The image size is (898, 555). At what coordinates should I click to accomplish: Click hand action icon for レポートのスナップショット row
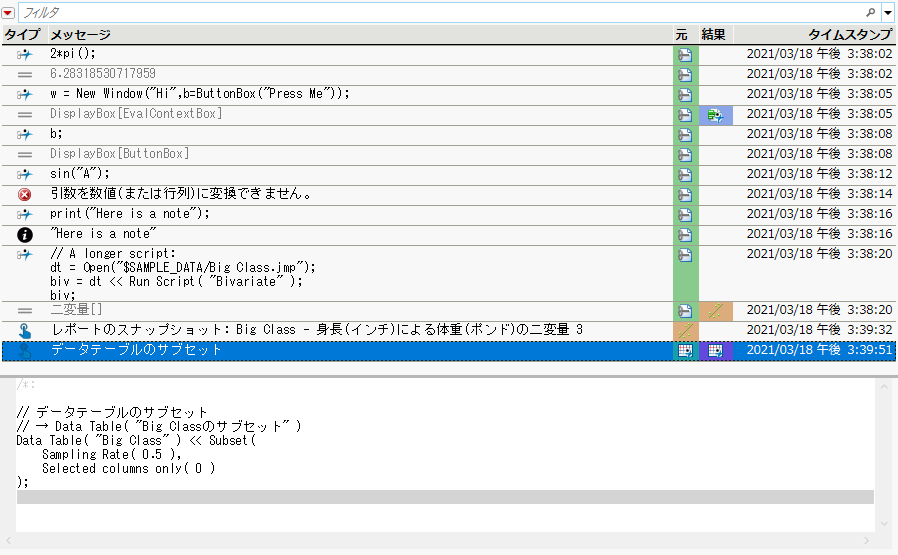[25, 331]
